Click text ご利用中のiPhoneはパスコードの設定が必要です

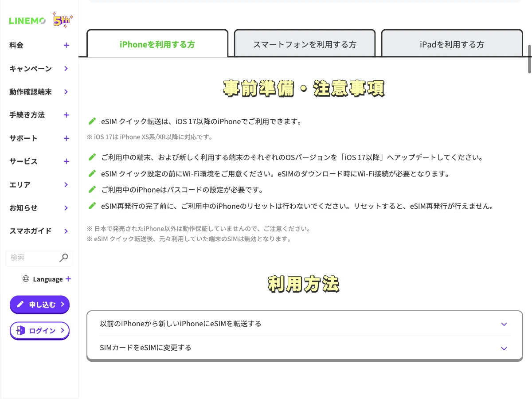182,190
